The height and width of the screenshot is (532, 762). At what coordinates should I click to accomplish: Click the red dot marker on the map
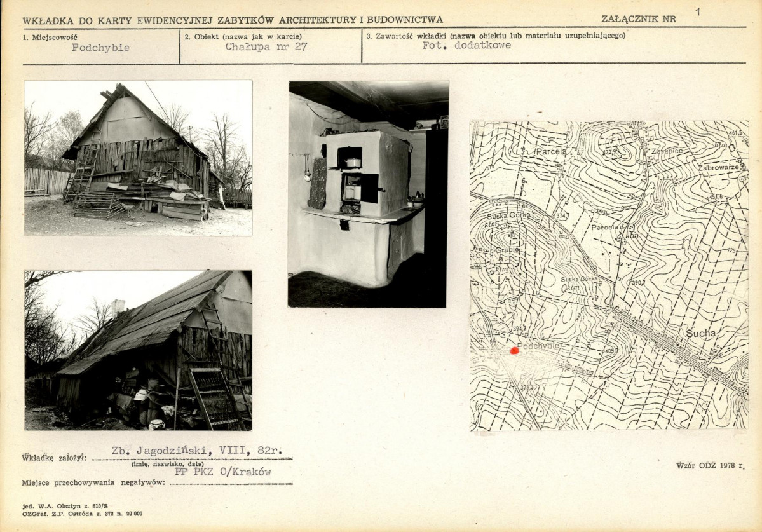515,350
